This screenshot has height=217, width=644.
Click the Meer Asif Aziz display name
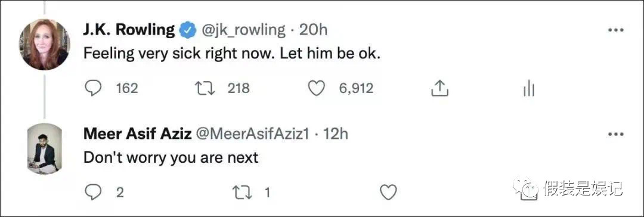[x=138, y=134]
